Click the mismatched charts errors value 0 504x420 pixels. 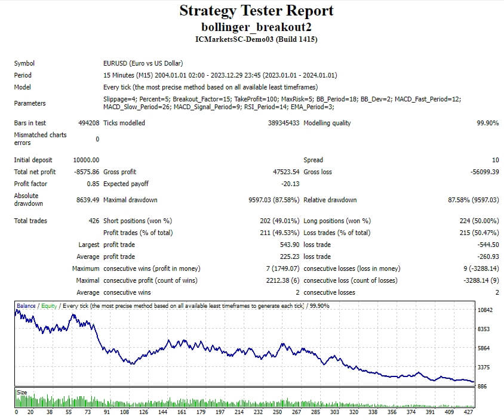97,139
